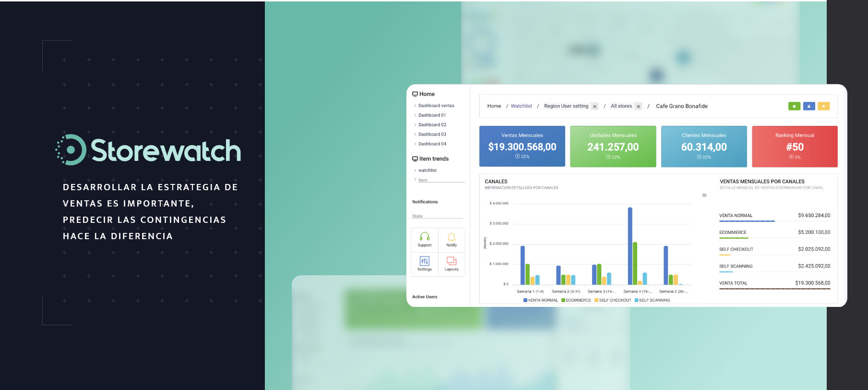This screenshot has height=390, width=868.
Task: Click the green Semana 4 bar
Action: [635, 263]
